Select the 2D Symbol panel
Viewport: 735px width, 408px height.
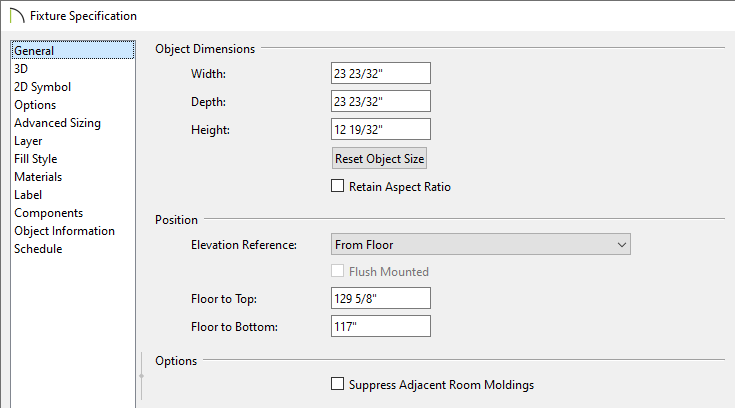click(42, 87)
